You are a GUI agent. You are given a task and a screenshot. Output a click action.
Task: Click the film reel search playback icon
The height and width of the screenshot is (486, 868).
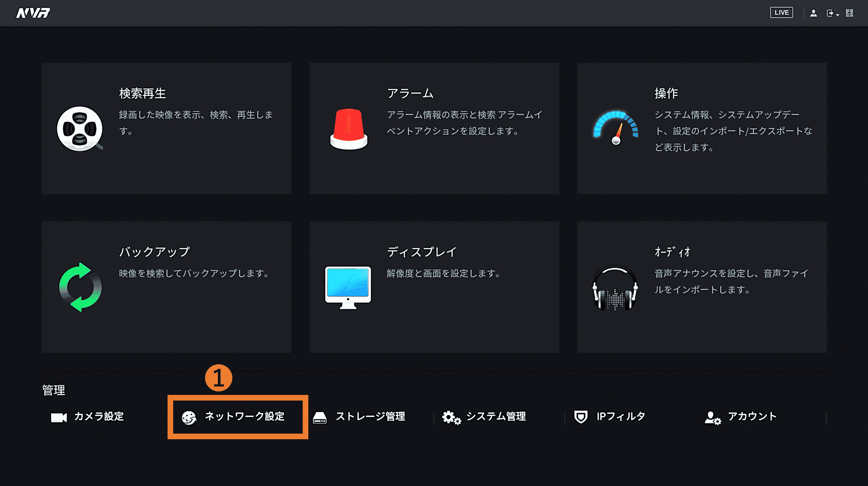80,129
